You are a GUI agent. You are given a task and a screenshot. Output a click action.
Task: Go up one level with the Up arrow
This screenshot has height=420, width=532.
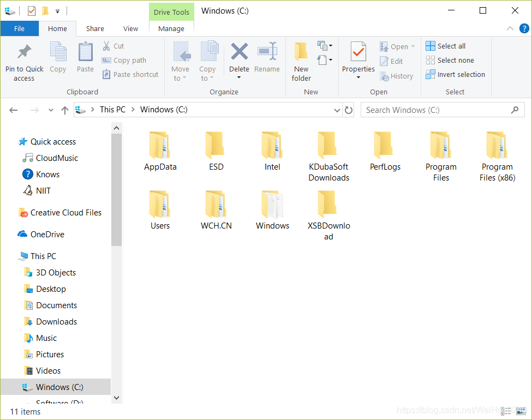(x=65, y=110)
